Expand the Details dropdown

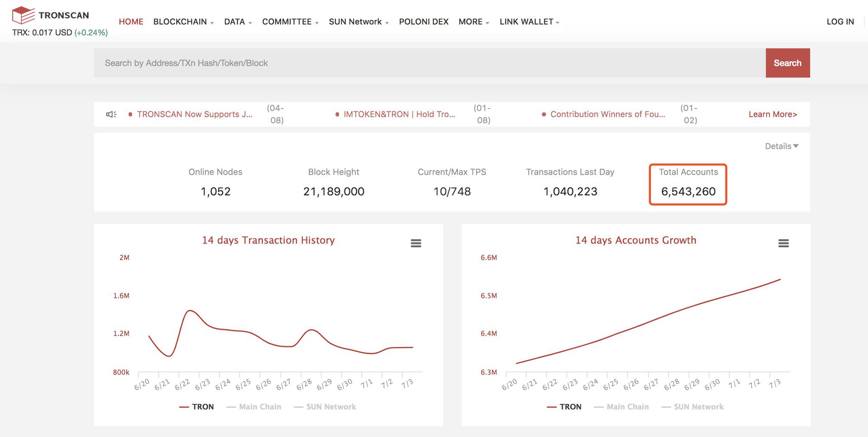(782, 146)
